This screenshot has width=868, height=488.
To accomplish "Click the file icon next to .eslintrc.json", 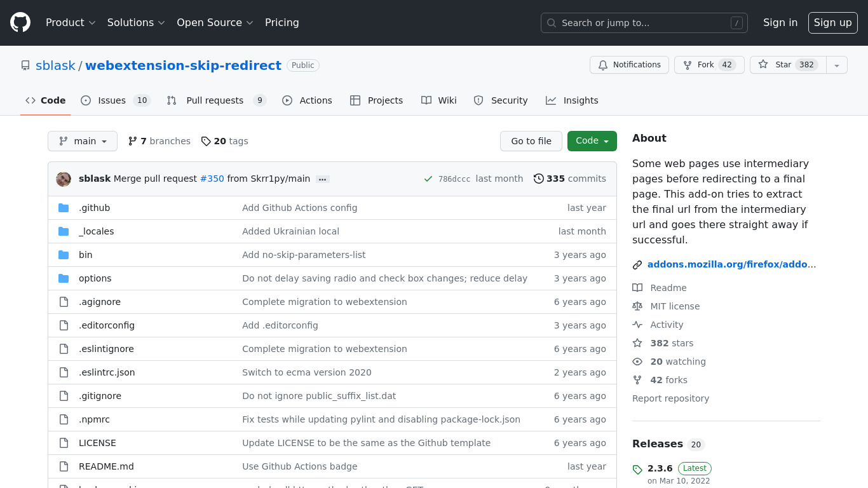I will point(64,372).
